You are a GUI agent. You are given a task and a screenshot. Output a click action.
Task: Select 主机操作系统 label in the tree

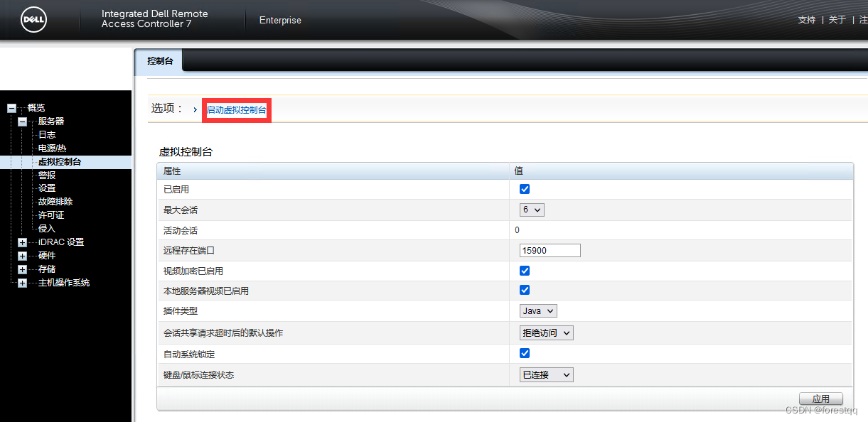[64, 283]
